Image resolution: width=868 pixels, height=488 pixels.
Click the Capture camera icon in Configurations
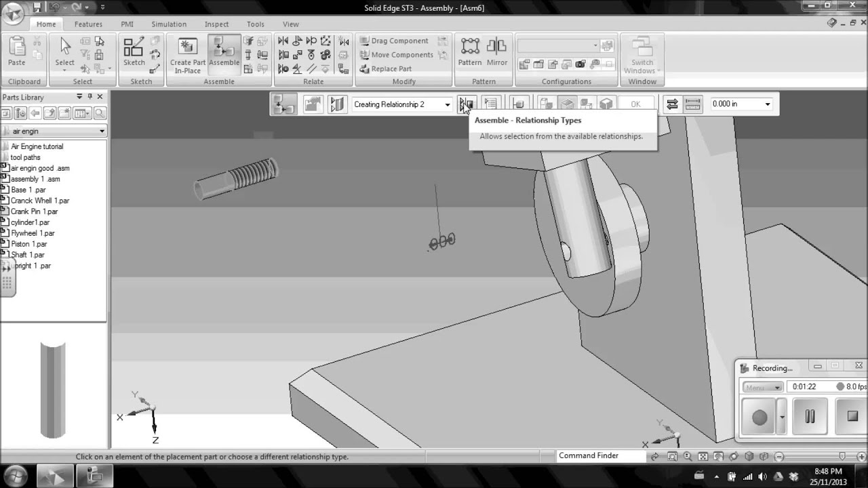(x=580, y=64)
